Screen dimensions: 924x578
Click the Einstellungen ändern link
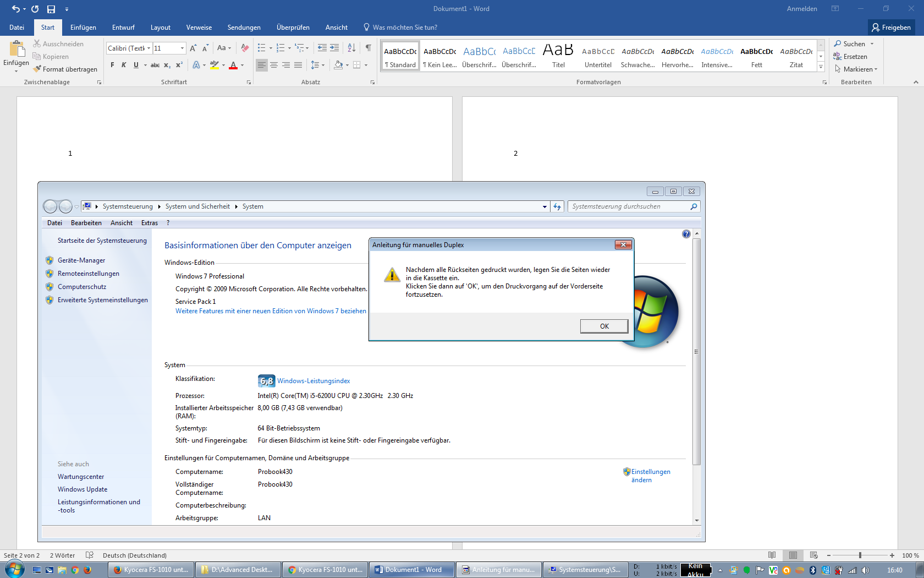tap(651, 476)
